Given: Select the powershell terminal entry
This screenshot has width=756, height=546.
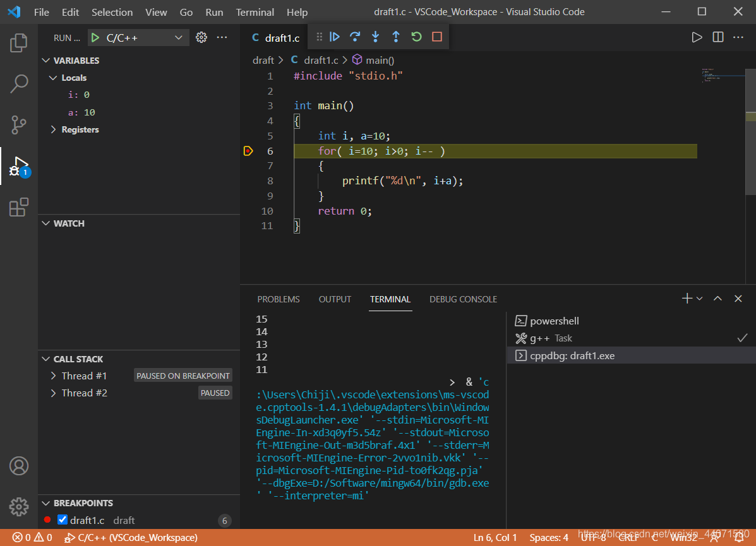Looking at the screenshot, I should coord(631,321).
